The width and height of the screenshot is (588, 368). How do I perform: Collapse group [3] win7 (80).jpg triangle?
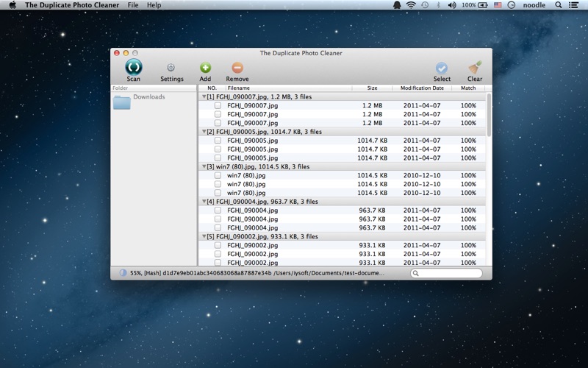coord(204,166)
